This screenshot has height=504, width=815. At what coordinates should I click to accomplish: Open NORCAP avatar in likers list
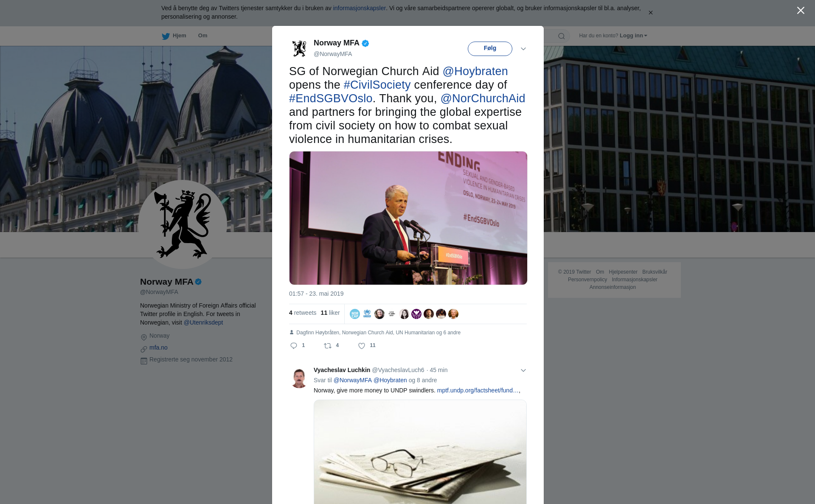click(x=355, y=314)
